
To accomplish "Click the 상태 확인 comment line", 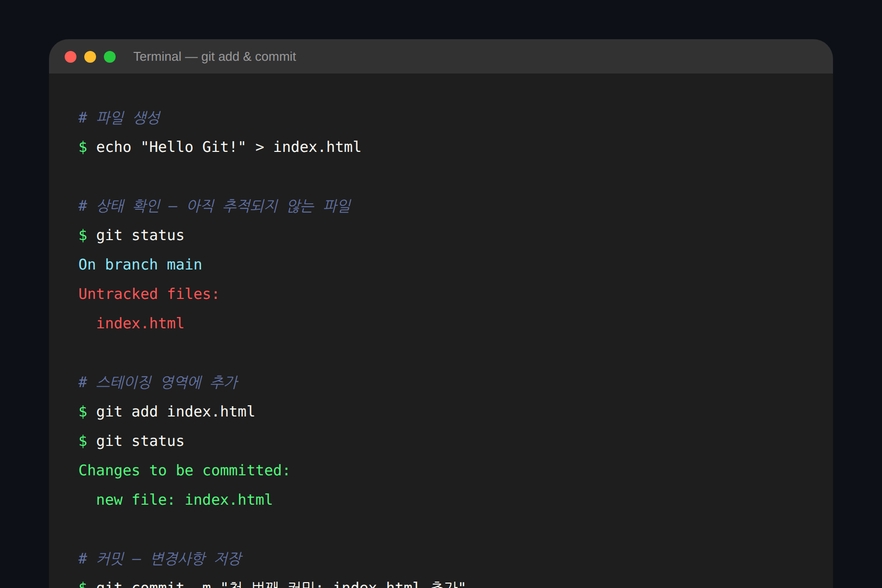I will tap(215, 205).
